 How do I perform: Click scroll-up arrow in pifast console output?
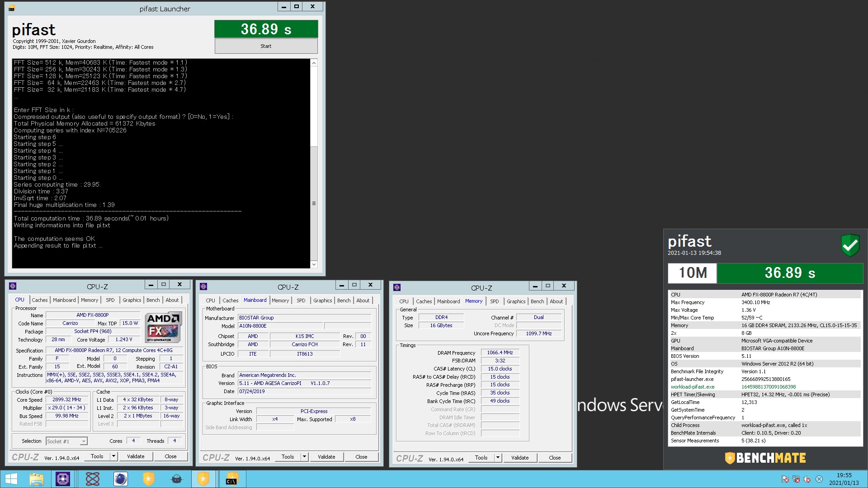(x=314, y=63)
